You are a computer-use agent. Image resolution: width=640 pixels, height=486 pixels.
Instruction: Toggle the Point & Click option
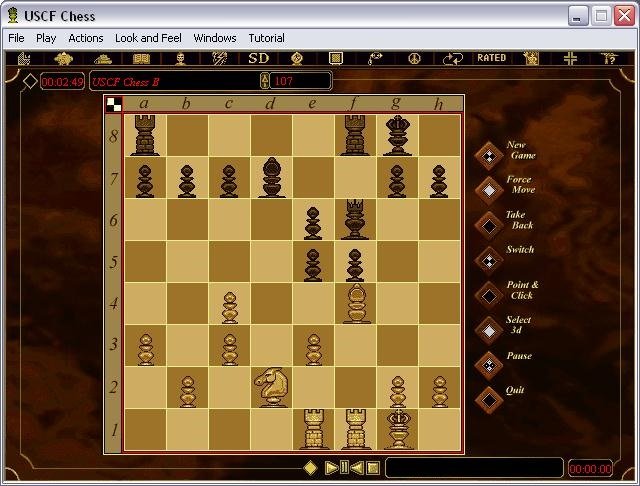[489, 293]
